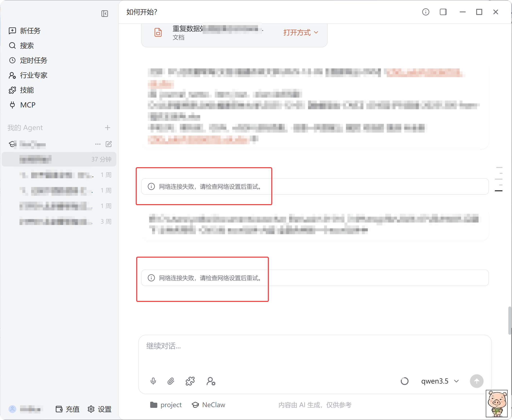Screen dimensions: 512x420
Task: Click the 我的 Agent section label
Action: [25, 128]
